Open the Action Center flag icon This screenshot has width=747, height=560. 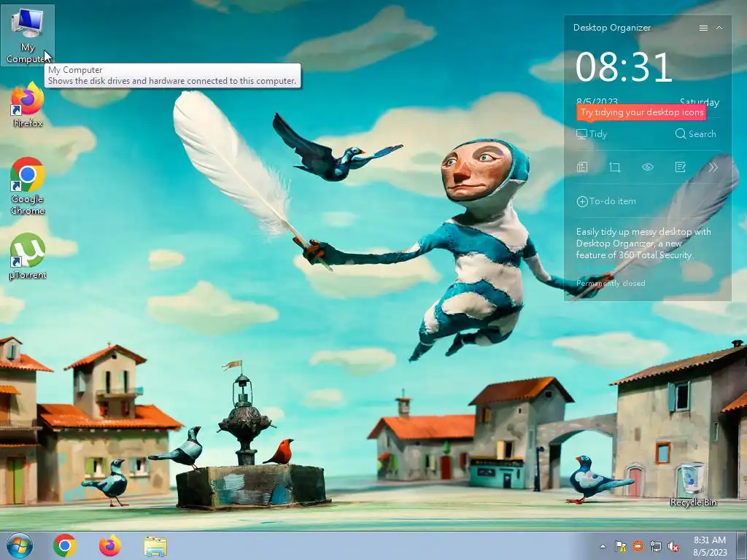[x=620, y=546]
